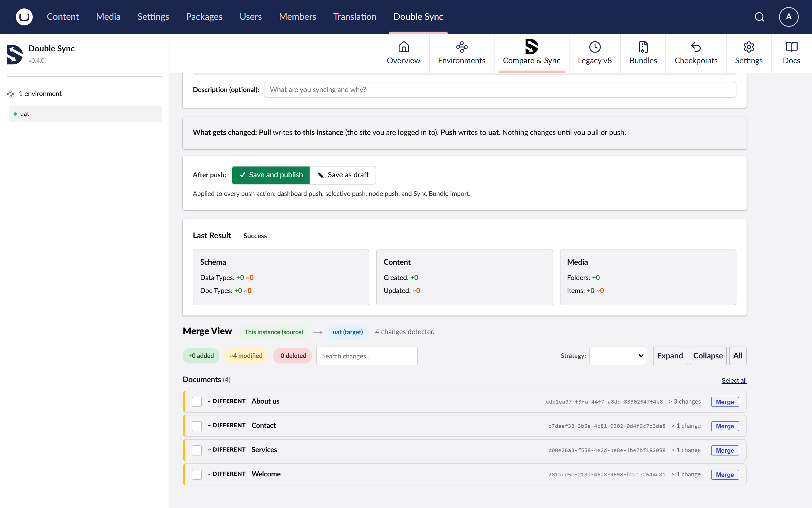Filter by -0 deleted badge
Viewport: 812px width, 508px height.
(292, 356)
